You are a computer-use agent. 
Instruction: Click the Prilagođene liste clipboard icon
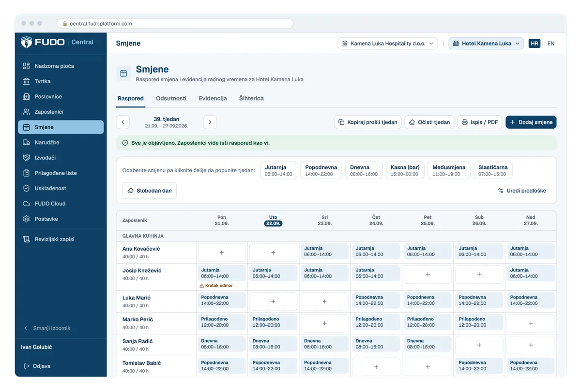[27, 173]
